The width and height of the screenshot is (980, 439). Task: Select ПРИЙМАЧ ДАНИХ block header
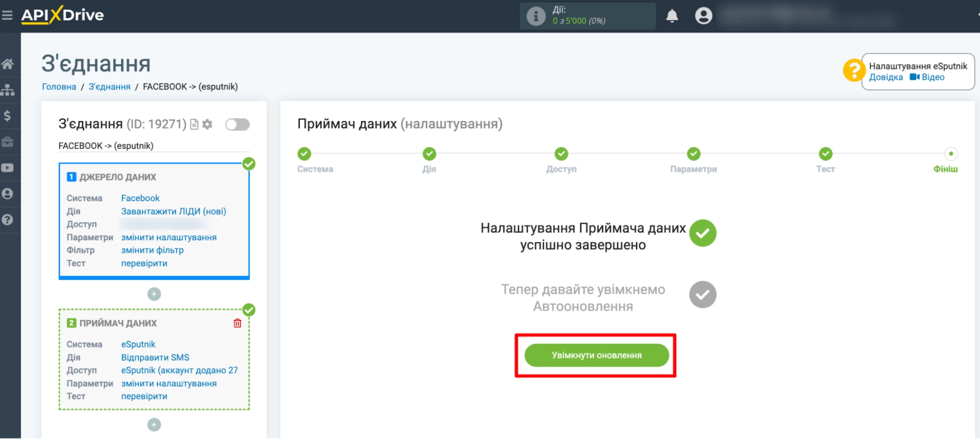118,323
